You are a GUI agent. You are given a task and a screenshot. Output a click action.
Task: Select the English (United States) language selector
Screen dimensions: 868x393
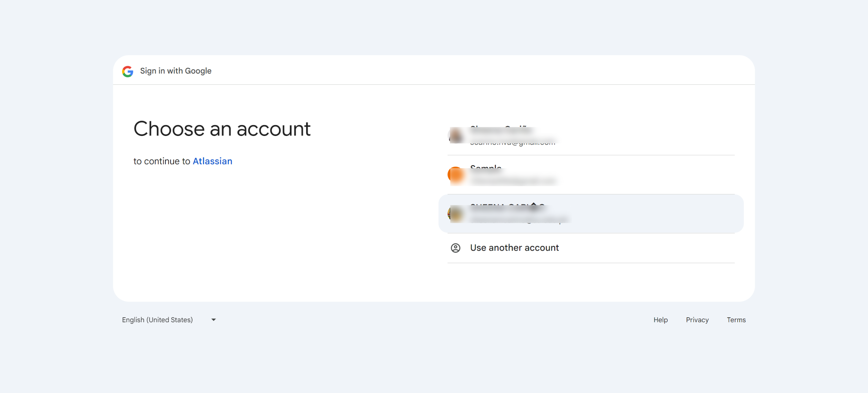[x=157, y=320]
